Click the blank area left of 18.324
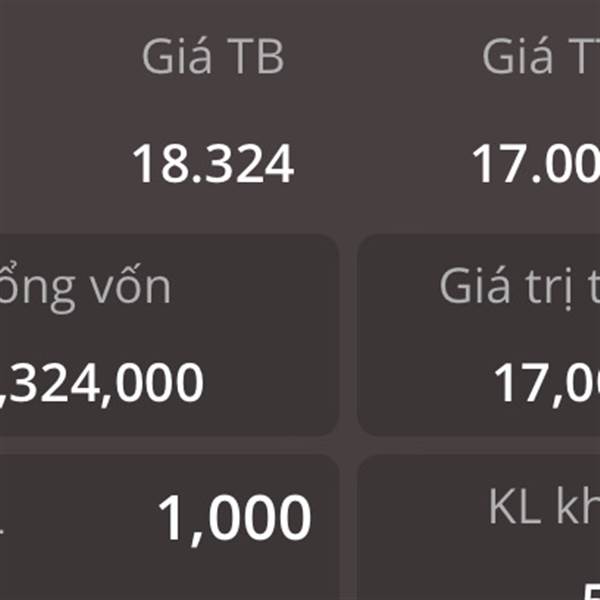This screenshot has width=600, height=600. pos(60,165)
